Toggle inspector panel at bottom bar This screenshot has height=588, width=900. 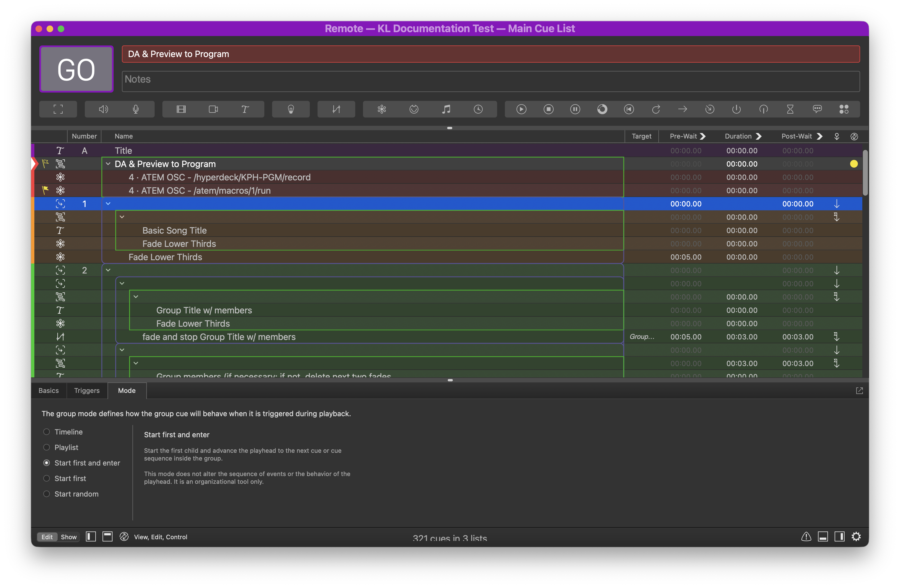[x=823, y=536]
